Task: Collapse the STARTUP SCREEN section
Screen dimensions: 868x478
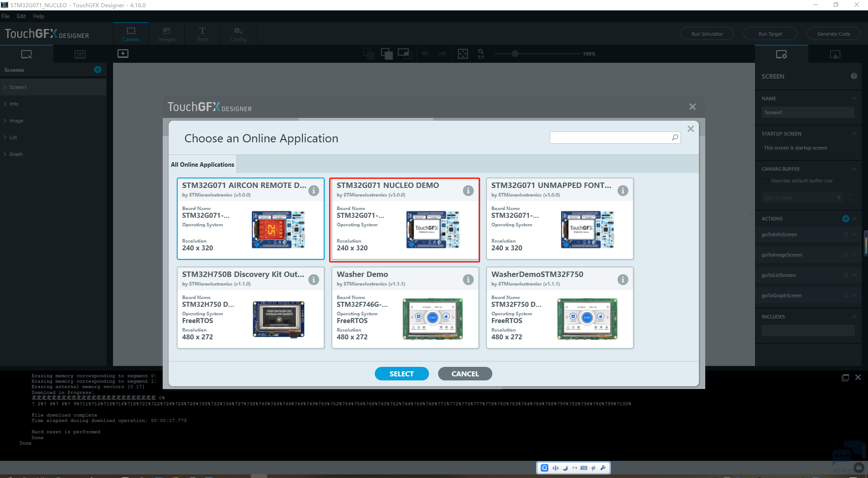Action: [x=854, y=134]
